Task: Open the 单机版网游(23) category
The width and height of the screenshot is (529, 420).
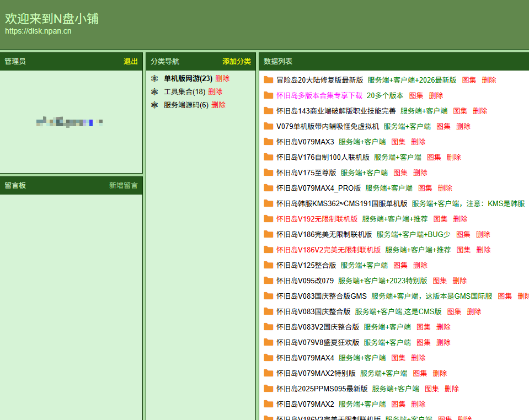Action: [188, 78]
